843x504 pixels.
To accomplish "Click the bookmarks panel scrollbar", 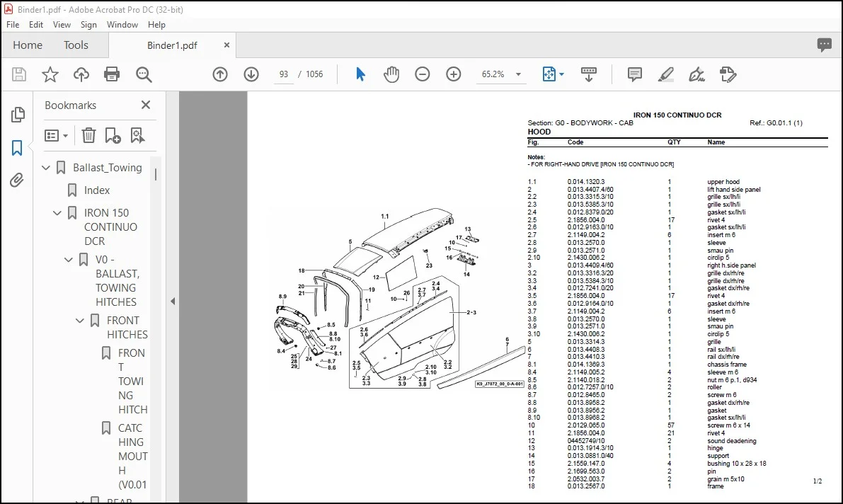I will 156,174.
